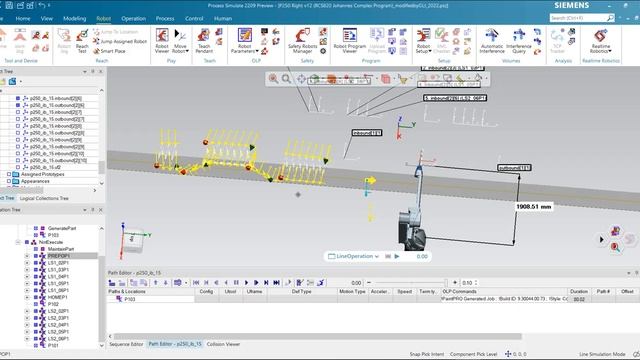Screen dimensions: 640x360
Task: Switch to the Process ribbon tab
Action: tap(165, 18)
